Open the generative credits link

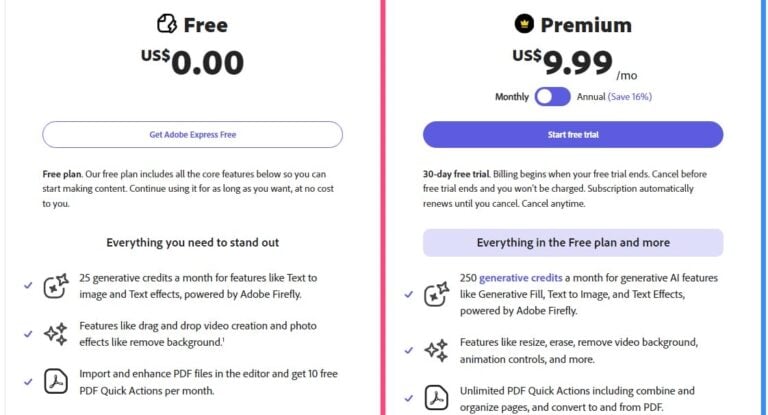click(518, 277)
